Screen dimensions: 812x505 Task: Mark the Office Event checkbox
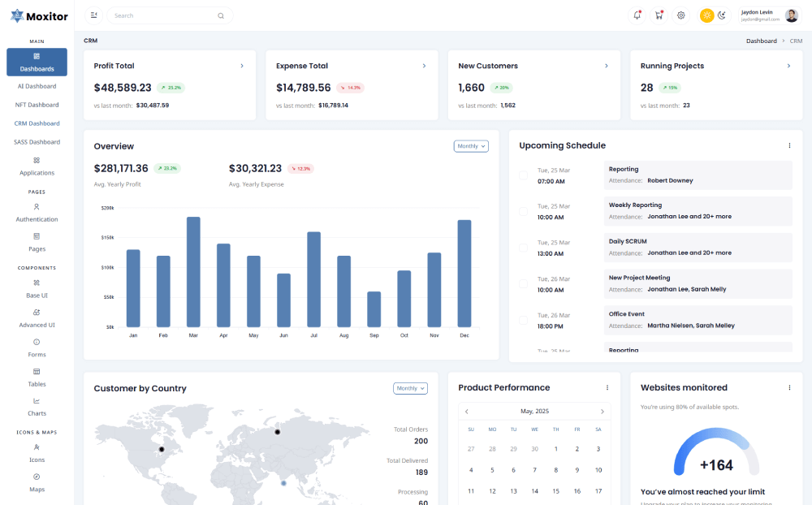click(523, 321)
